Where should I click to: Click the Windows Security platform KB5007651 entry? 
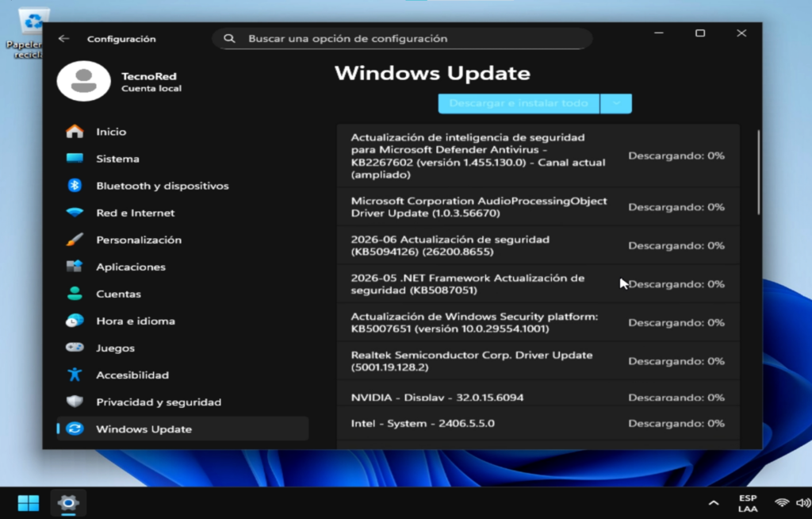click(x=538, y=322)
